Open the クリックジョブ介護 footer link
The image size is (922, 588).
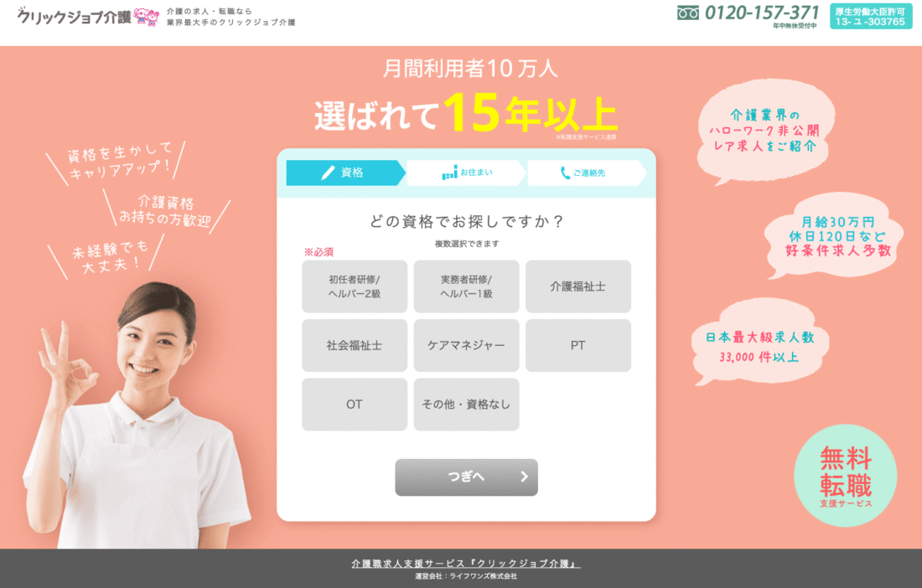click(466, 564)
